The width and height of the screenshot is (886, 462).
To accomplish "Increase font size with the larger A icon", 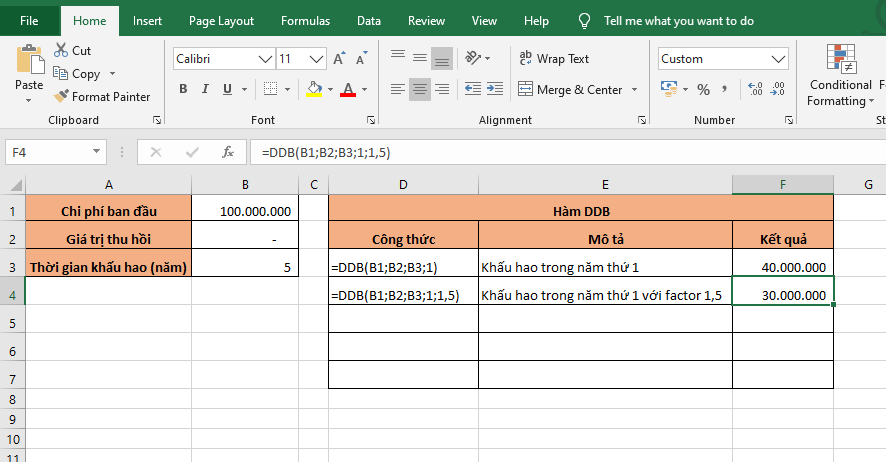I will (339, 59).
